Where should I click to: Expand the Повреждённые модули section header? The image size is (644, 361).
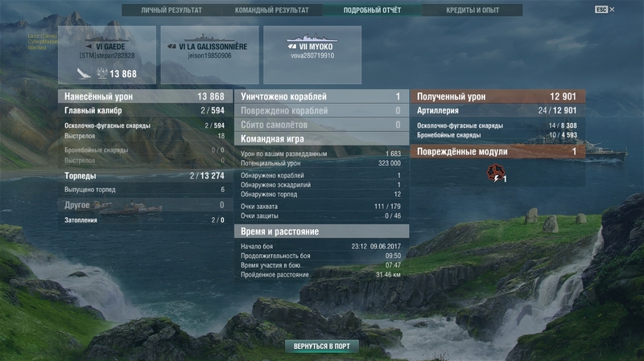click(x=497, y=151)
